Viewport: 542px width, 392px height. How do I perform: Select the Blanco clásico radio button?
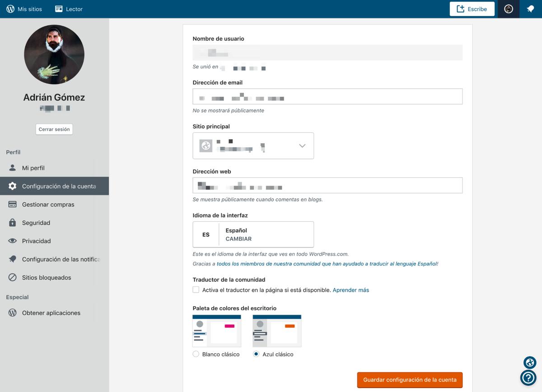(x=196, y=355)
